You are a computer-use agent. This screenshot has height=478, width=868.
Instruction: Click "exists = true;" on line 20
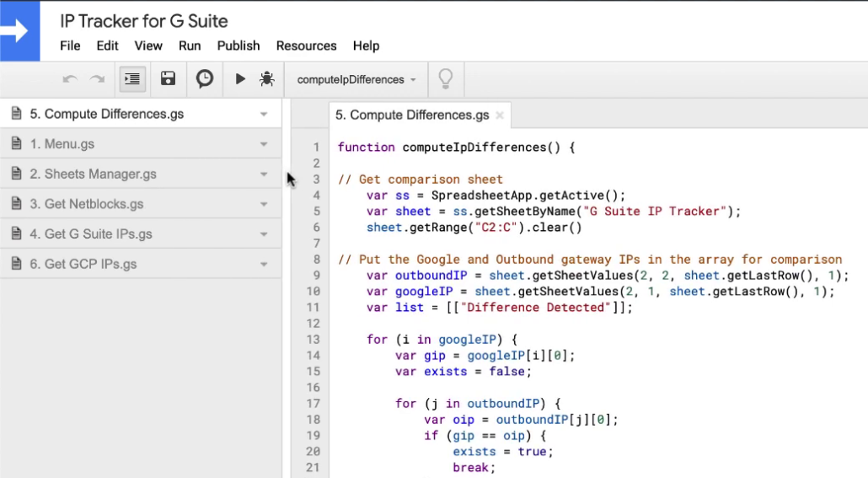click(x=502, y=452)
